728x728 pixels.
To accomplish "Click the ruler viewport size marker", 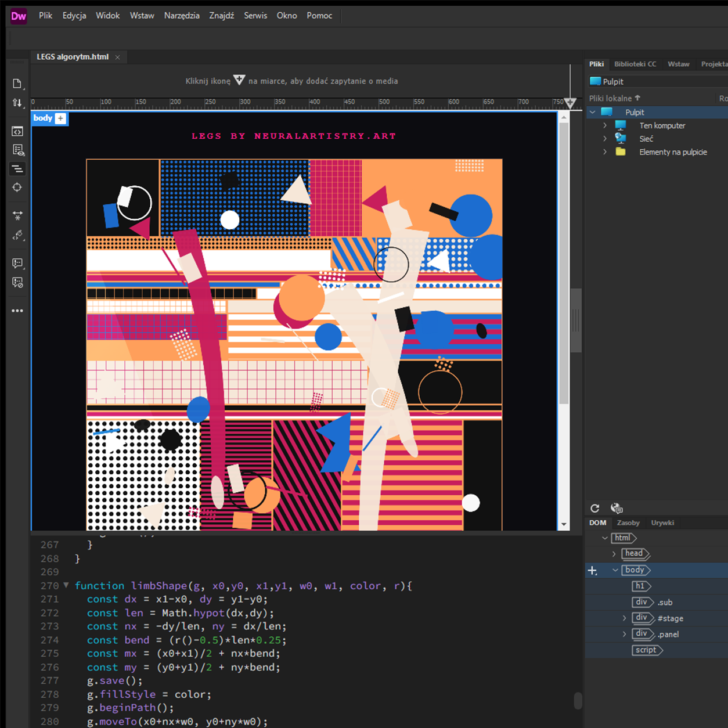I will click(x=570, y=103).
